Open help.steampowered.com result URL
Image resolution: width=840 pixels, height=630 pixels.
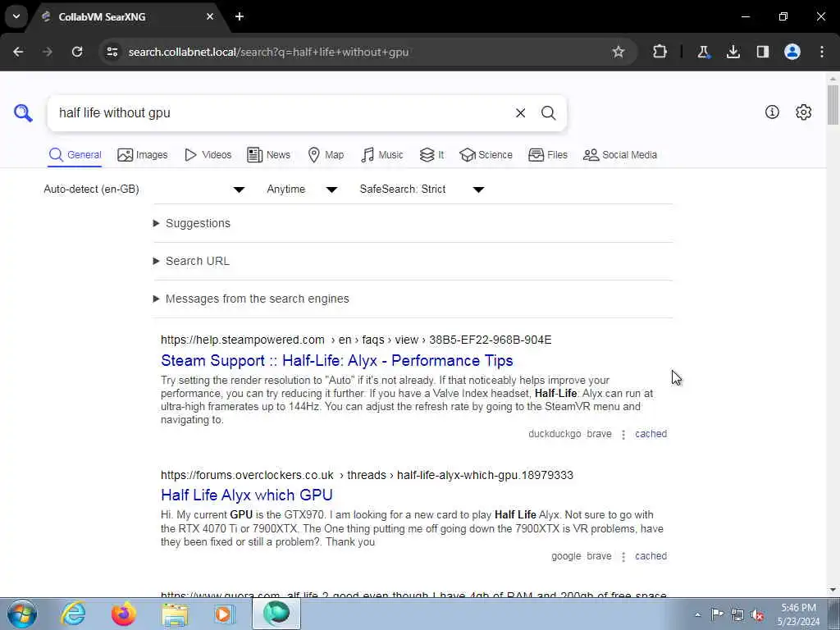click(356, 340)
